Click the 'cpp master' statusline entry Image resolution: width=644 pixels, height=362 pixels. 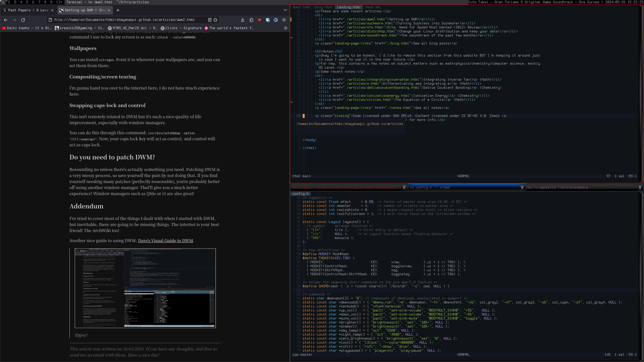(302, 355)
